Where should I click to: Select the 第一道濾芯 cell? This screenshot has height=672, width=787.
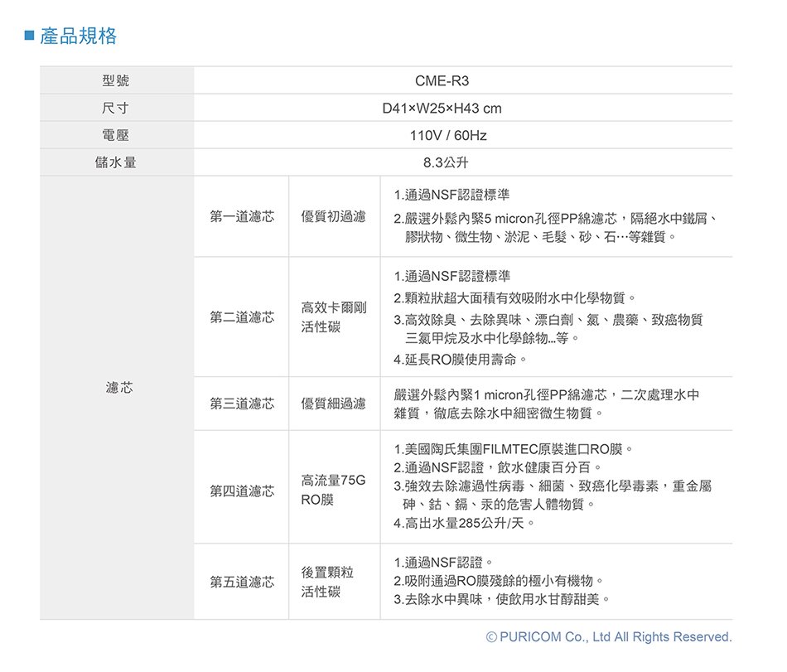click(241, 216)
